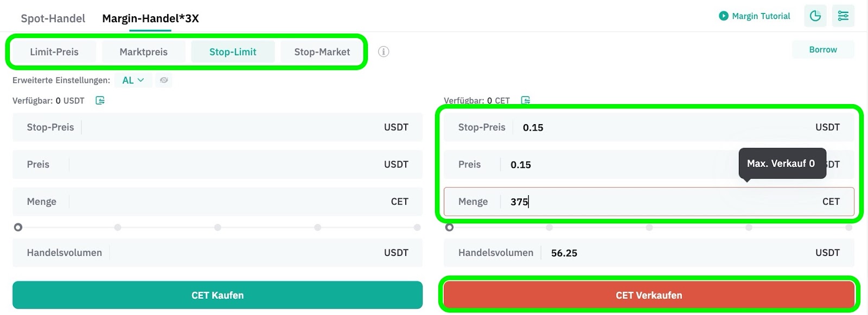Switch to the Spot-Handel tab
Image resolution: width=868 pixels, height=315 pixels.
pyautogui.click(x=53, y=18)
